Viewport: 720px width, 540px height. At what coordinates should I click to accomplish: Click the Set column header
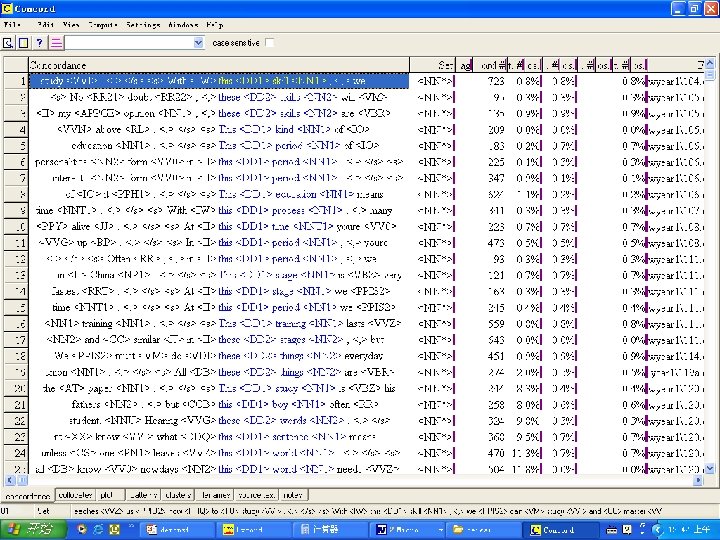tap(433, 65)
